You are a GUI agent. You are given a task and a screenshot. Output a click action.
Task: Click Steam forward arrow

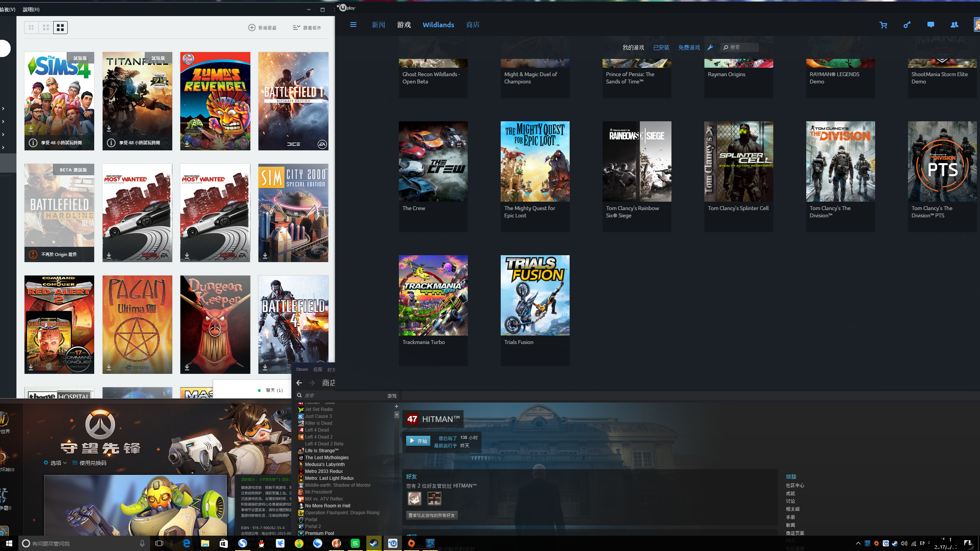pos(312,383)
